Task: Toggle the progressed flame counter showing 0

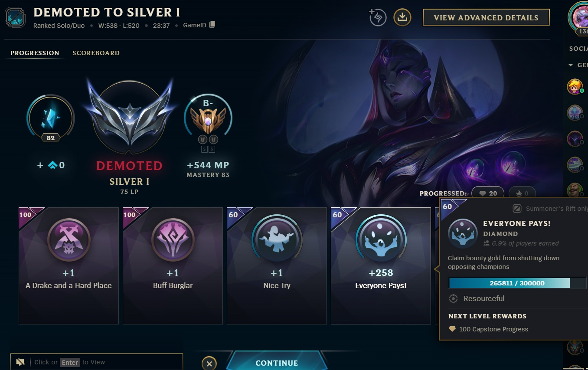Action: [522, 193]
